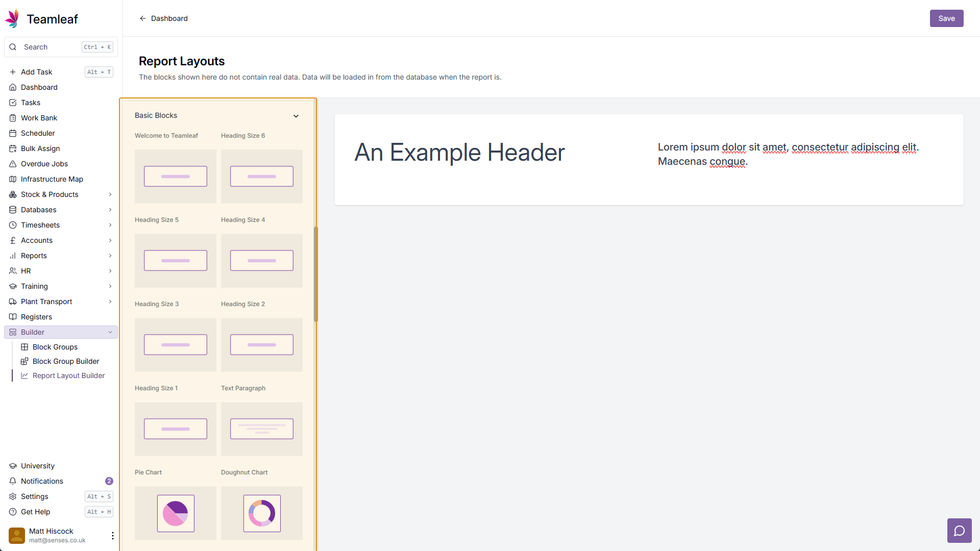Click the Pie Chart block thumbnail
Image resolution: width=980 pixels, height=551 pixels.
[x=176, y=513]
